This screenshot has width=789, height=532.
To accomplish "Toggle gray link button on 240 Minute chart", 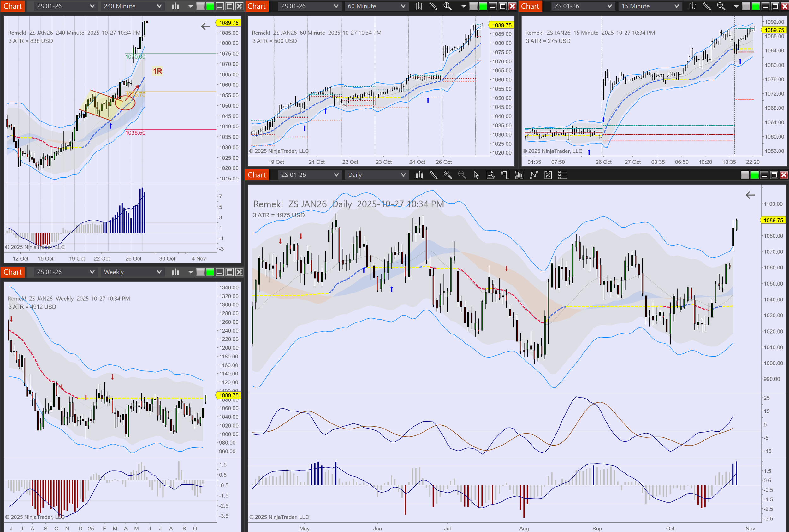I will pyautogui.click(x=200, y=6).
